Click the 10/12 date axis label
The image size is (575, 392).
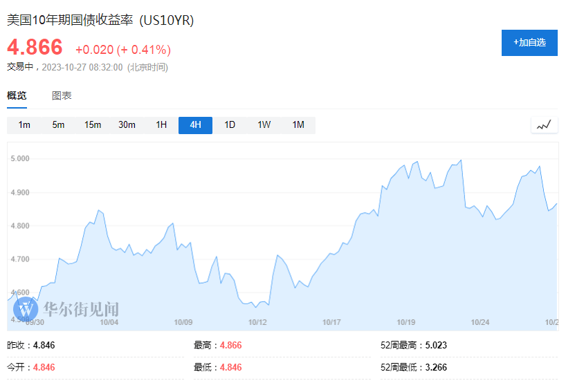[257, 322]
